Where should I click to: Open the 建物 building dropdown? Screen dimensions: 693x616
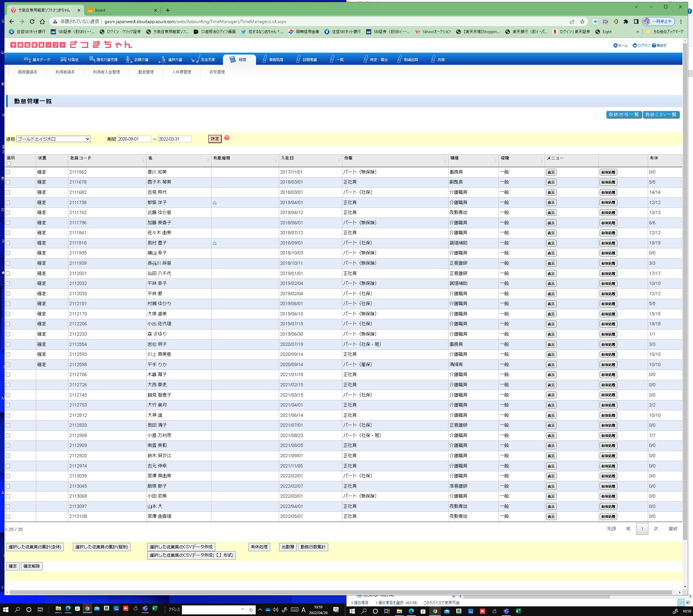[x=53, y=139]
